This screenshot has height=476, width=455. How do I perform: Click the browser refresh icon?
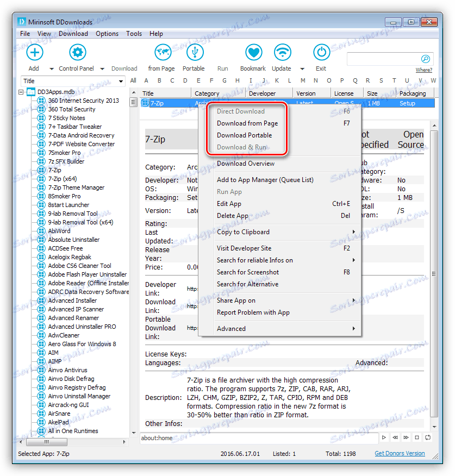[x=428, y=437]
